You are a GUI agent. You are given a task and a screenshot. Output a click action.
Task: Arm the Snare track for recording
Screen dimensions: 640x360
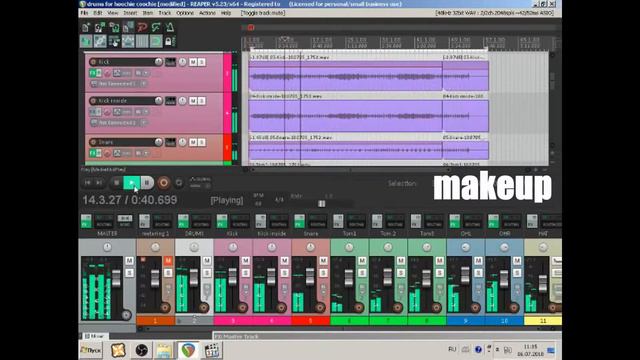(93, 142)
